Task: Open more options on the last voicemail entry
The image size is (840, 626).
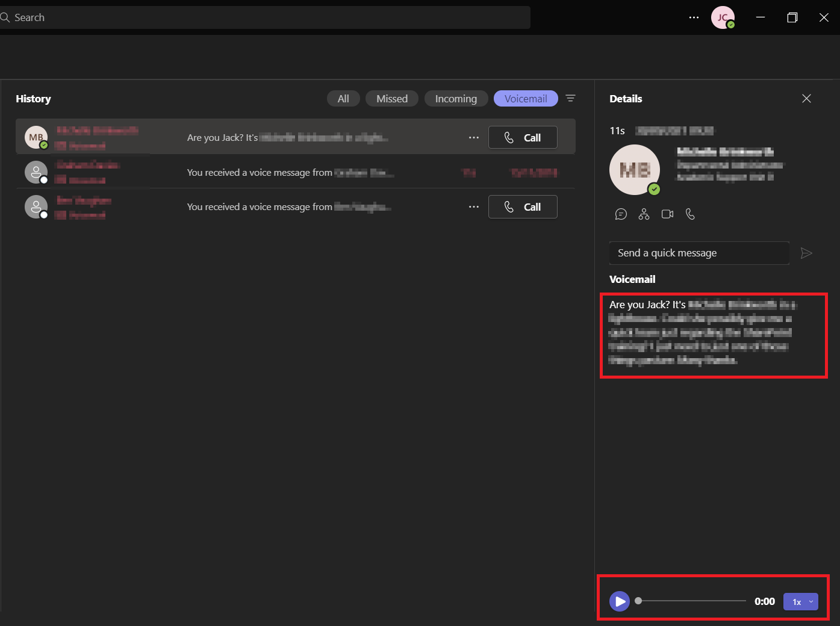Action: pyautogui.click(x=473, y=206)
